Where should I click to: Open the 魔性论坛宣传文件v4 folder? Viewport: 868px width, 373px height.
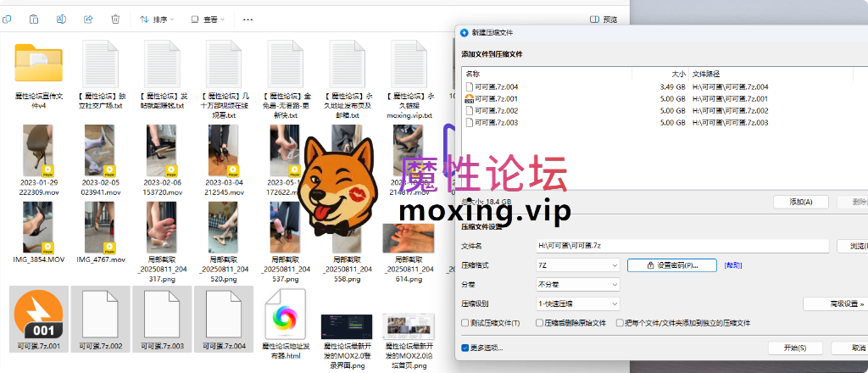click(38, 62)
